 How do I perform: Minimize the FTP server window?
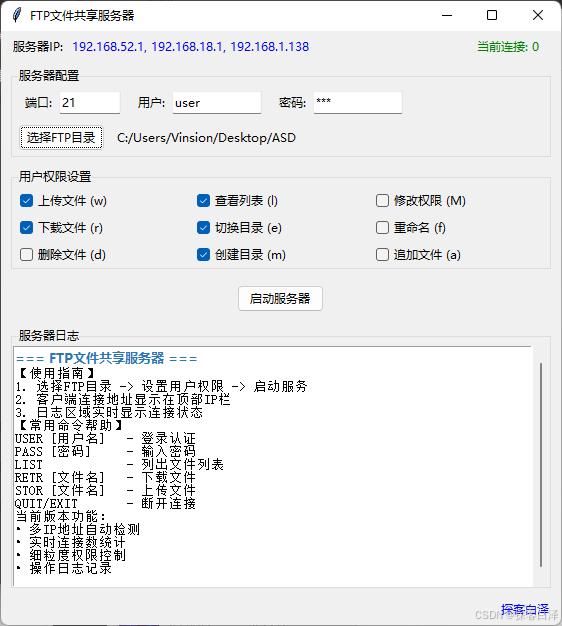click(447, 15)
